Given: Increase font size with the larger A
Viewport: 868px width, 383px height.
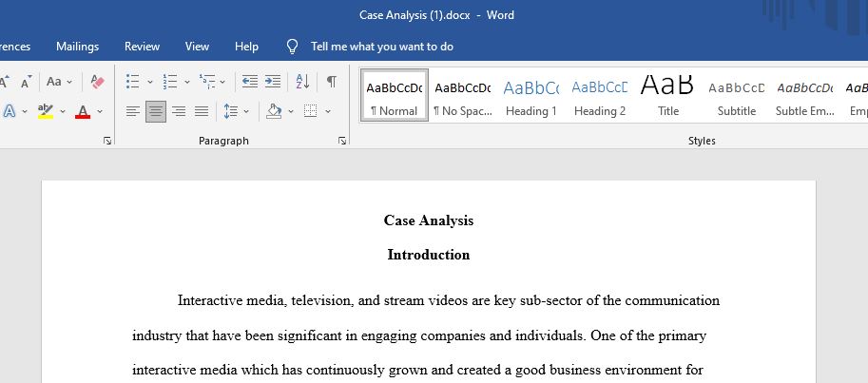Looking at the screenshot, I should coord(5,82).
